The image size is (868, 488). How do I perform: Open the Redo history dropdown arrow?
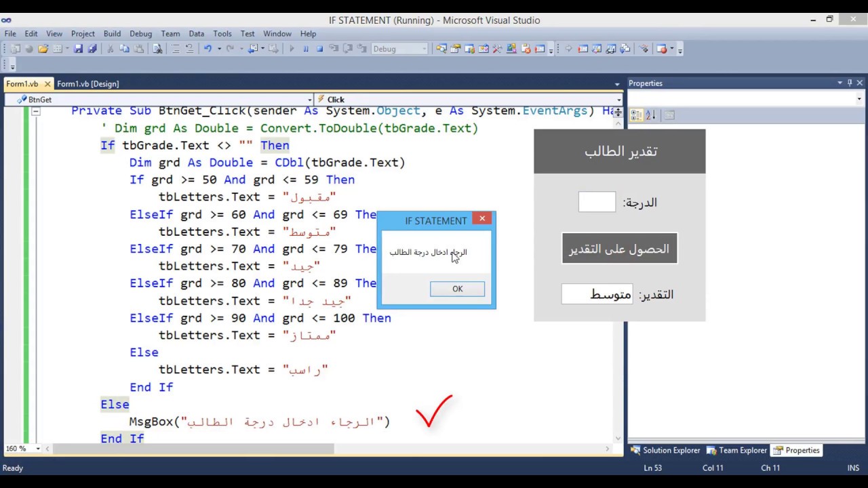(241, 49)
